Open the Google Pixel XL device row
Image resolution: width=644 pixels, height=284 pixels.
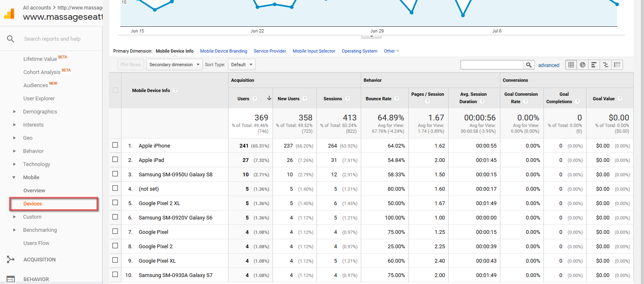click(x=157, y=261)
